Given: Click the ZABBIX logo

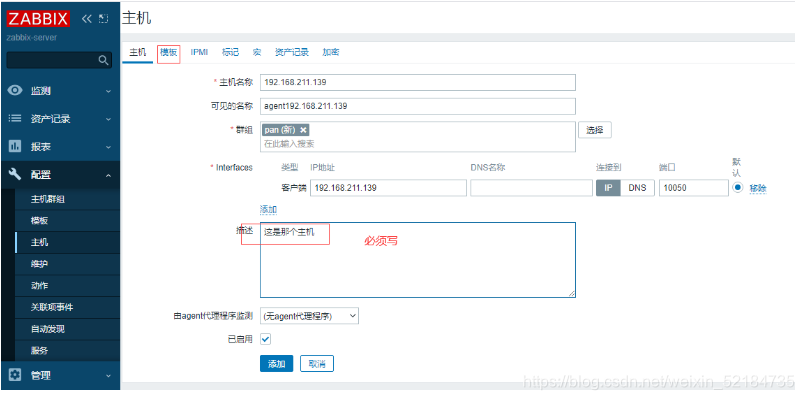Looking at the screenshot, I should tap(38, 19).
